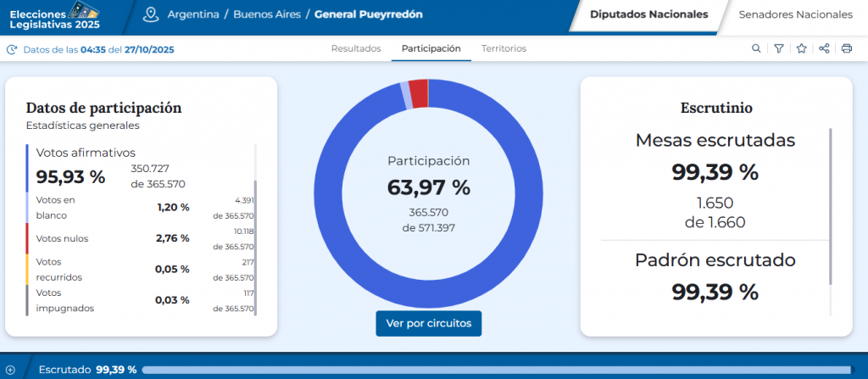This screenshot has width=868, height=379.
Task: Navigate to Buenos Aires breadcrumb
Action: pos(264,14)
